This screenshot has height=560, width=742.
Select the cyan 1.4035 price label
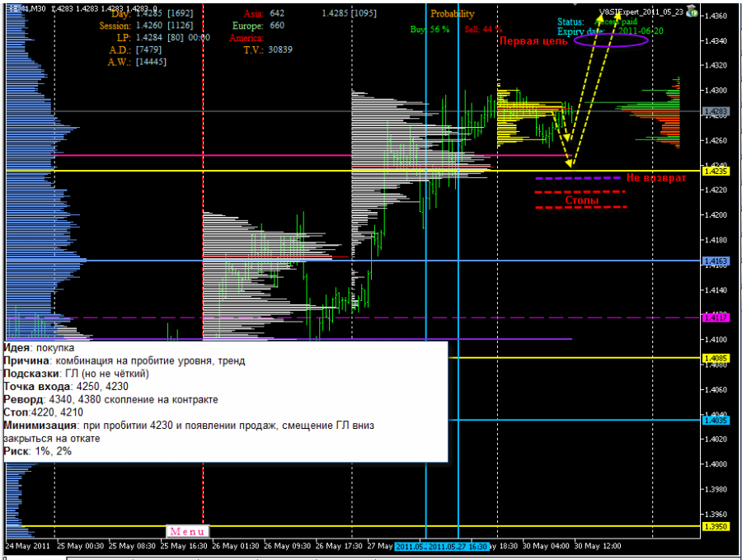[x=716, y=420]
